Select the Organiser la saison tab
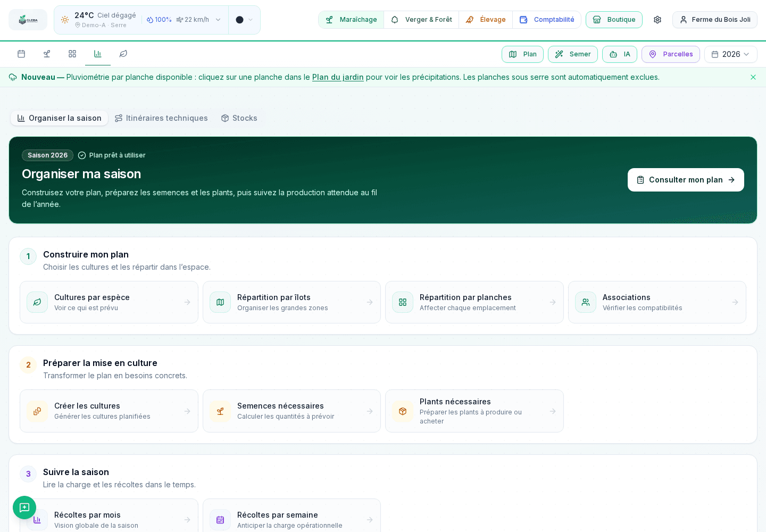The image size is (766, 532). [59, 118]
